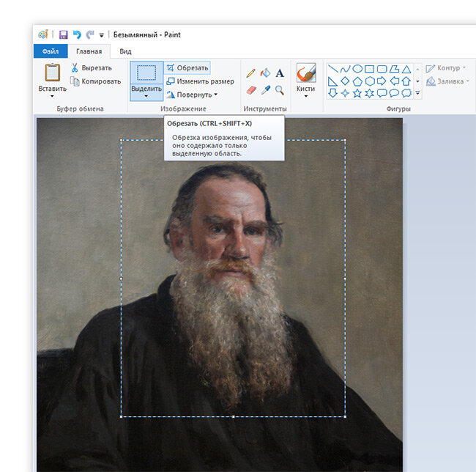Select the Right arrow shape
The width and height of the screenshot is (476, 472).
point(382,81)
